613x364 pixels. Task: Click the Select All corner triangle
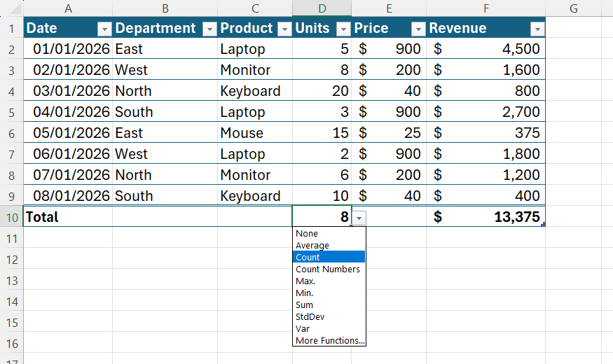(15, 8)
